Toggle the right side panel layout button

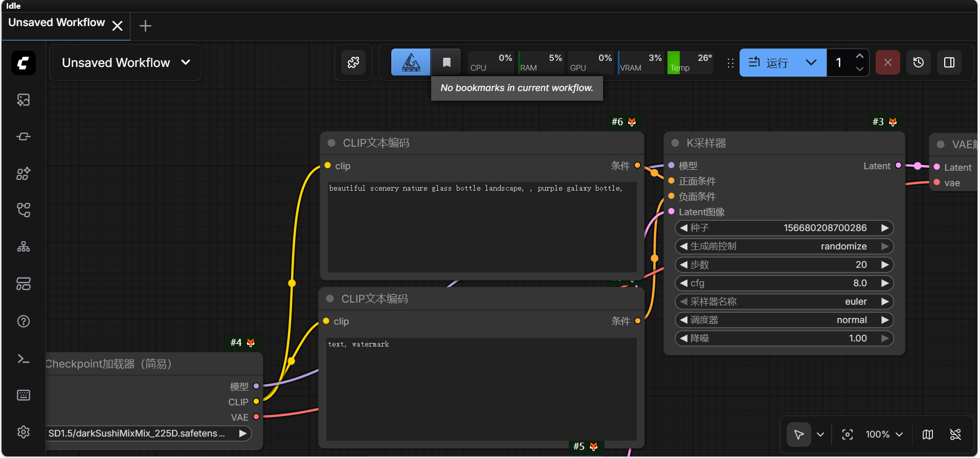(949, 62)
